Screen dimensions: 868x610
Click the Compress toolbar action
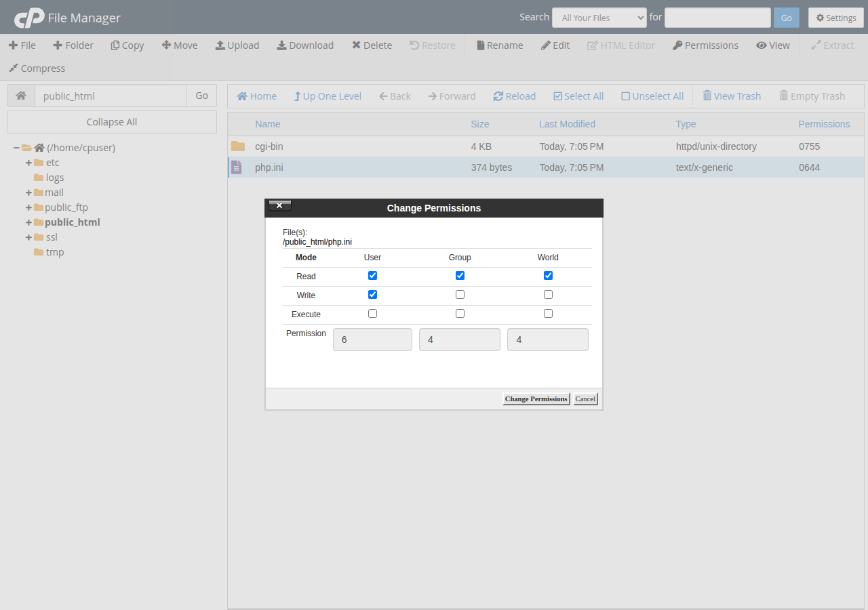click(x=37, y=68)
